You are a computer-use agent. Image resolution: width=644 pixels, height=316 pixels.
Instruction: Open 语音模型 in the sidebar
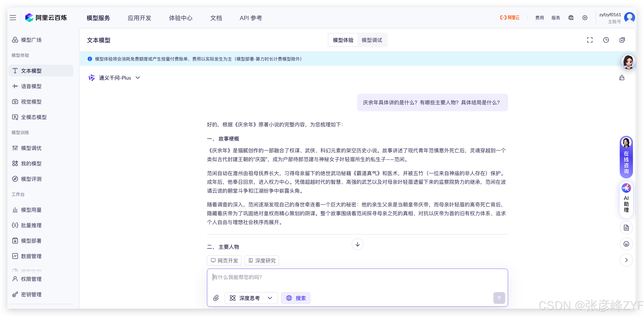pos(31,86)
